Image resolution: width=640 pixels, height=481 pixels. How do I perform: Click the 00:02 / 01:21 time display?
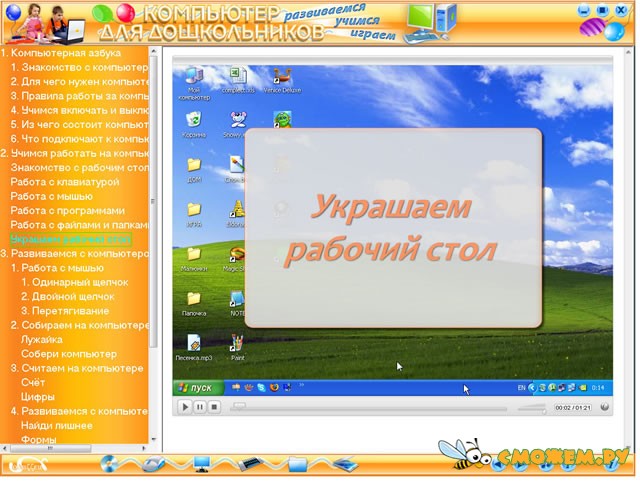coord(573,408)
